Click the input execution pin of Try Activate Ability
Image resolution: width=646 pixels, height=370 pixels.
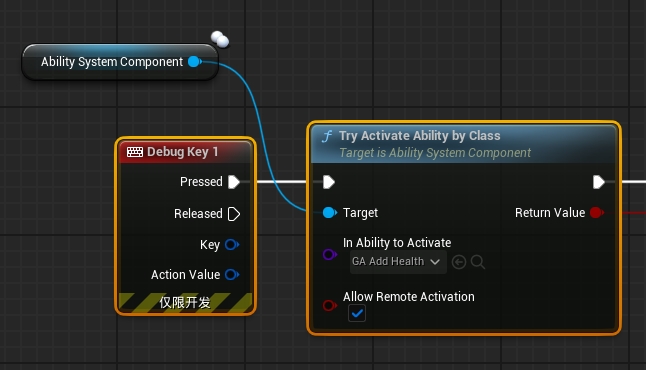[328, 182]
